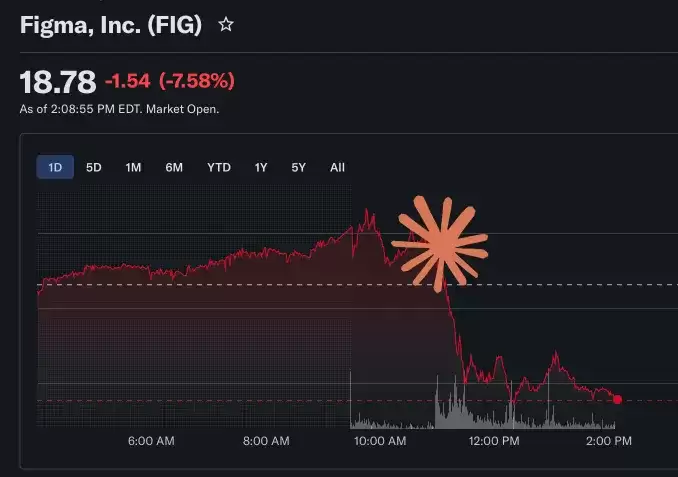Click the red current-price dot marker
This screenshot has width=678, height=477.
(617, 399)
